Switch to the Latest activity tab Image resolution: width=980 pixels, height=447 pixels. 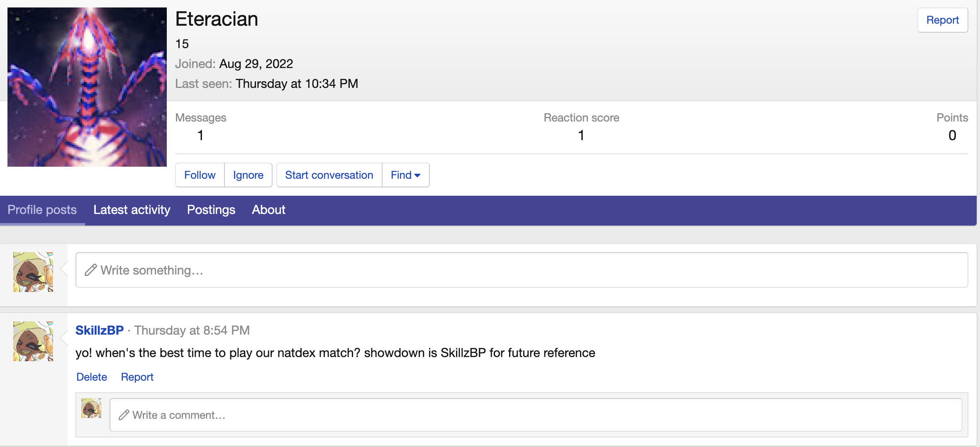tap(132, 210)
